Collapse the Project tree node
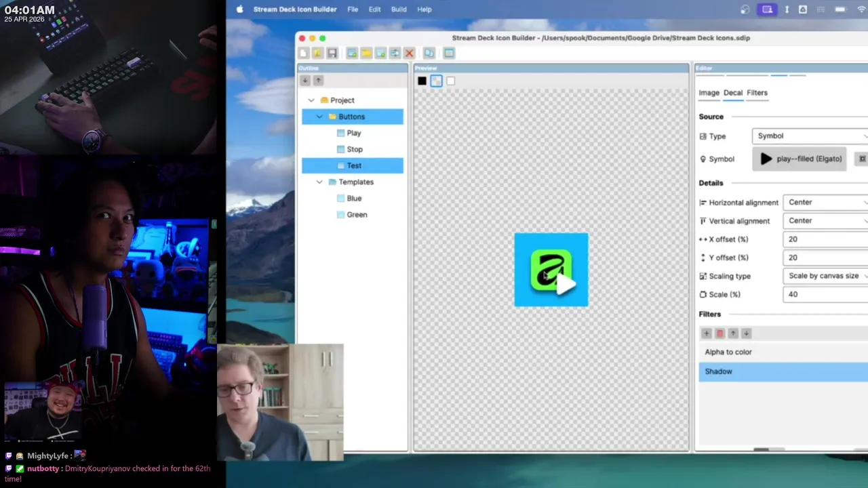 [311, 100]
